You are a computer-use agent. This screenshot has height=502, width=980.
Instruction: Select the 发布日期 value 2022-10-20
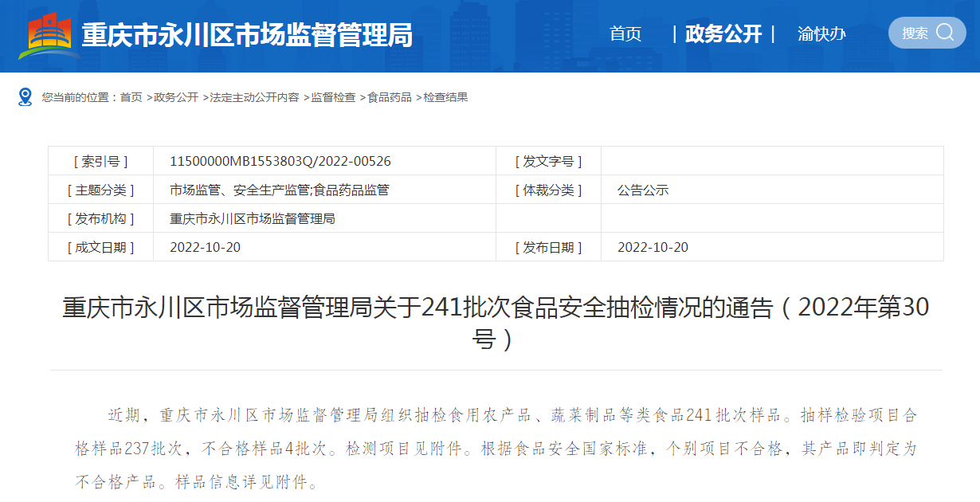[653, 247]
